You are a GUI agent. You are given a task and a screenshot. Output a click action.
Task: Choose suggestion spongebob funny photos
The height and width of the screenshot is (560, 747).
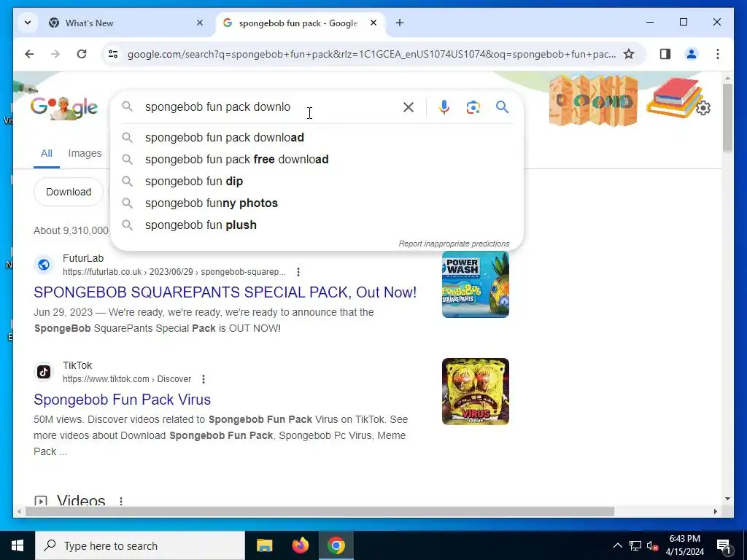pyautogui.click(x=317, y=203)
